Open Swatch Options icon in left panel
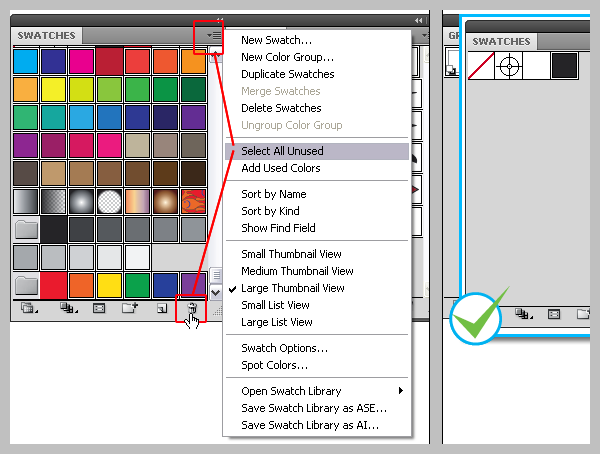The image size is (600, 454). [x=99, y=308]
